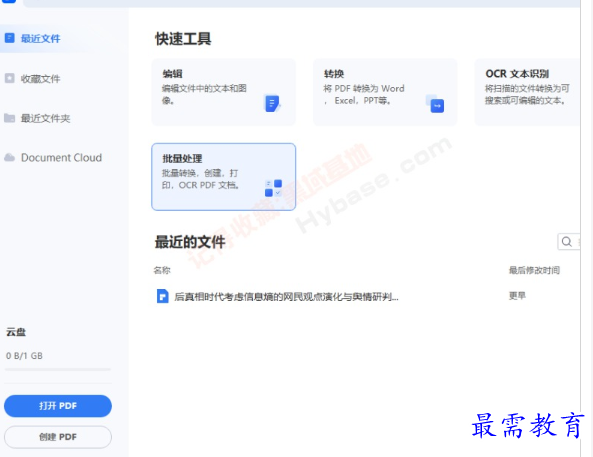Click the star icon beside 收藏文件
The image size is (593, 457).
9,78
